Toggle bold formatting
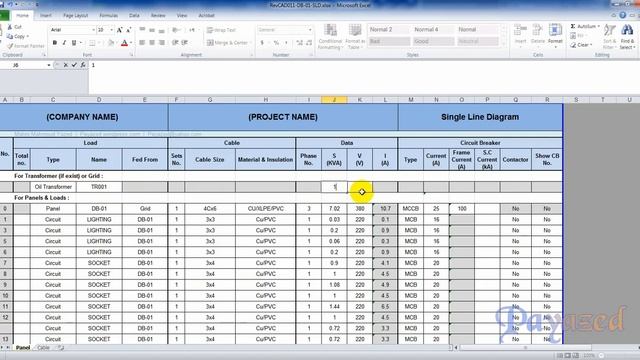 [x=55, y=43]
